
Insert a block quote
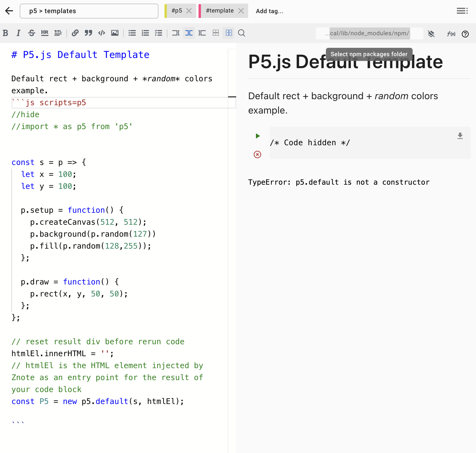pyautogui.click(x=88, y=33)
